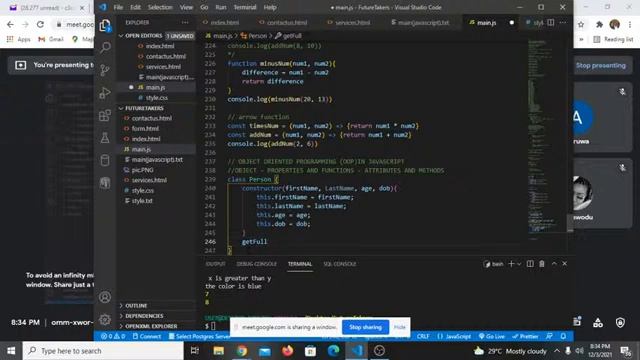Switch to the contactus.html editor tab

pos(283,22)
